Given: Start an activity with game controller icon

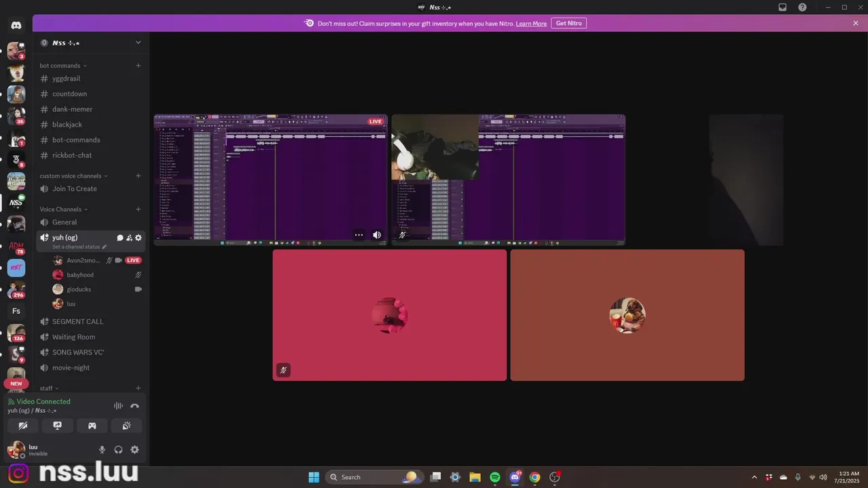Looking at the screenshot, I should 92,426.
